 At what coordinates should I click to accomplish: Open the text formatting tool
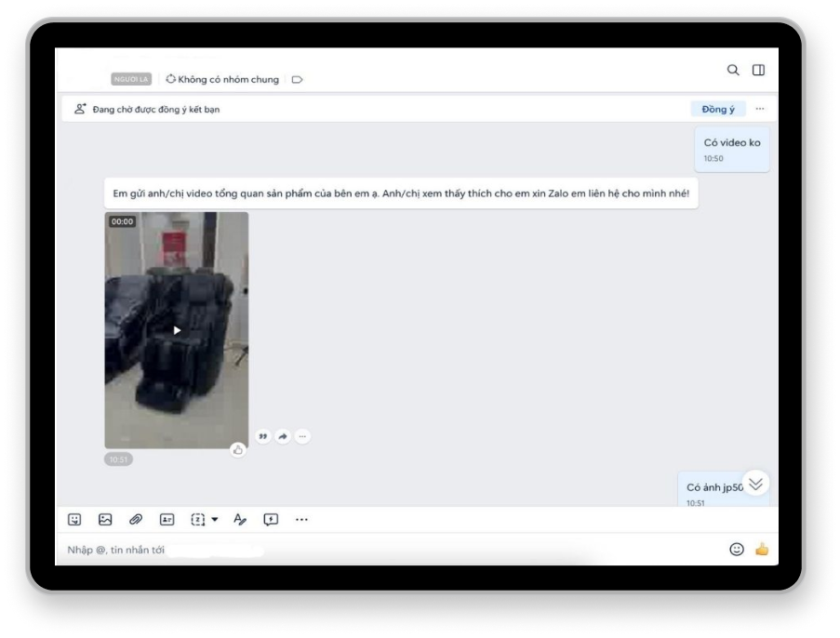coord(240,520)
